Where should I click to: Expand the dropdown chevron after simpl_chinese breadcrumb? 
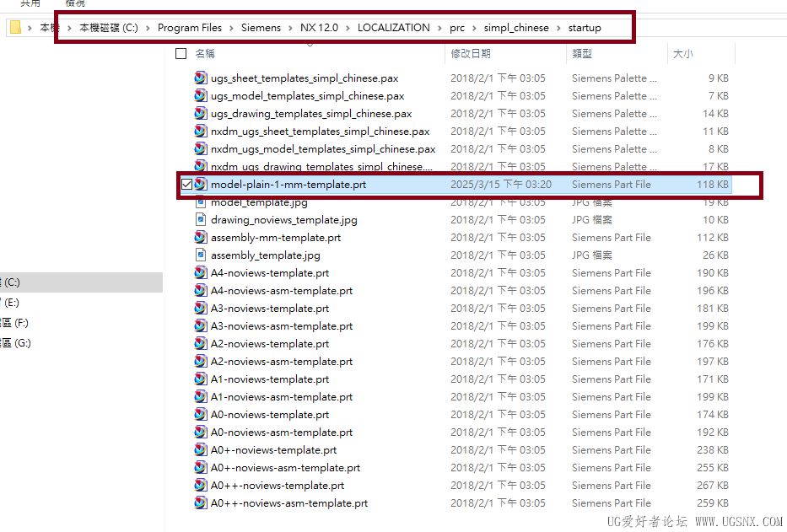tap(558, 28)
